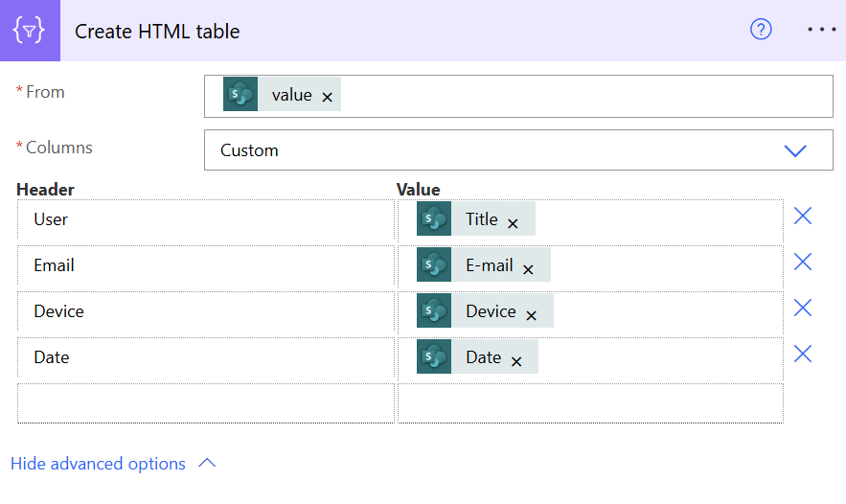Remove the Device token from Value
Image resolution: width=846 pixels, height=504 pixels.
pyautogui.click(x=531, y=315)
